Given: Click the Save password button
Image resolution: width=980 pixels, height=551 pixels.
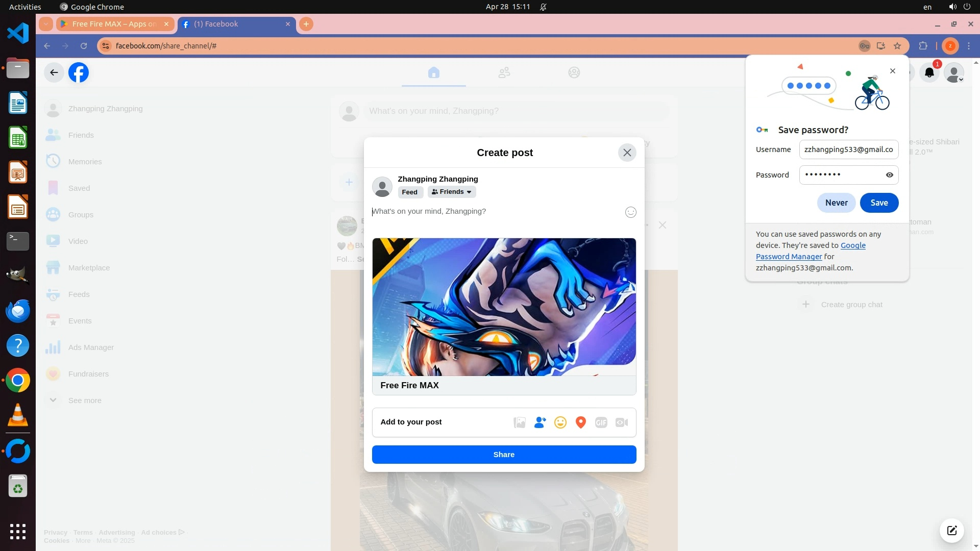Looking at the screenshot, I should (878, 203).
